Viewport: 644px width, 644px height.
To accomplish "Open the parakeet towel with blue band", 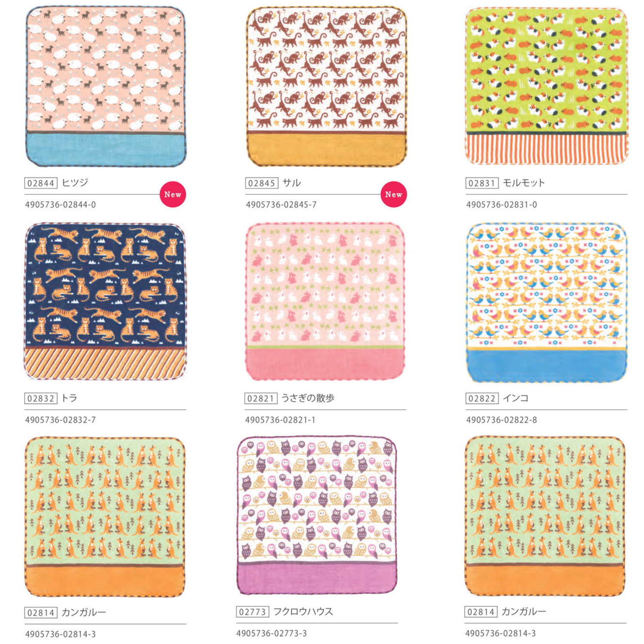I will (547, 302).
